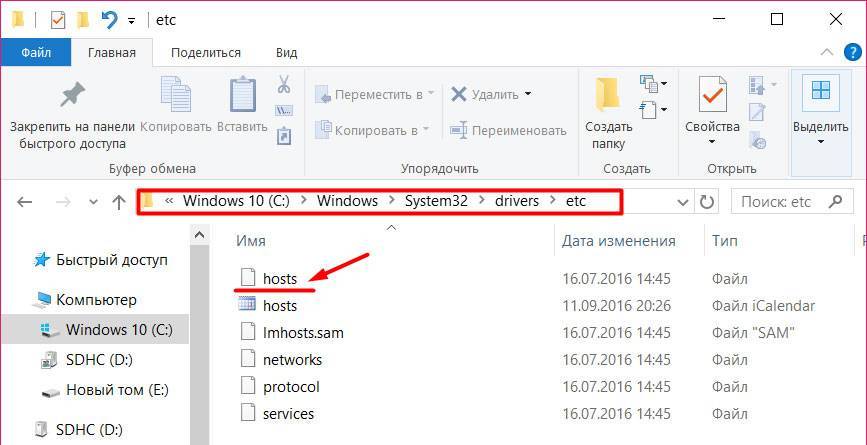Click Windows segment in address breadcrumb

click(x=347, y=201)
